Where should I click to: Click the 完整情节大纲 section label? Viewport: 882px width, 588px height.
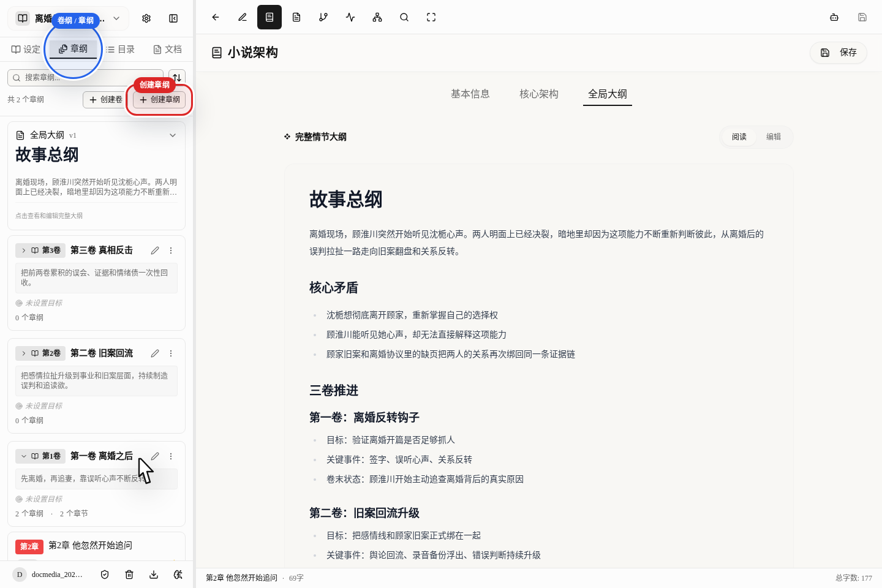coord(320,137)
